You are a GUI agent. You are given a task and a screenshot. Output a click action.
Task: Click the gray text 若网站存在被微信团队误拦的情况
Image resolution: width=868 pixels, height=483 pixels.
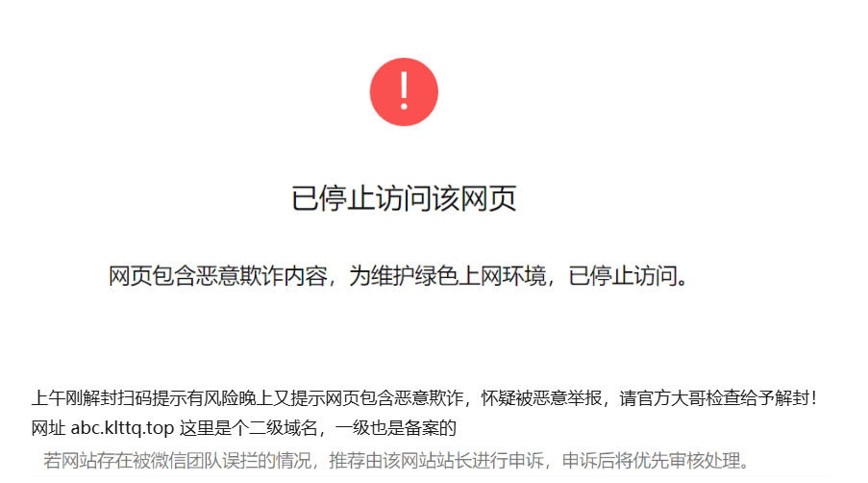coord(178,460)
